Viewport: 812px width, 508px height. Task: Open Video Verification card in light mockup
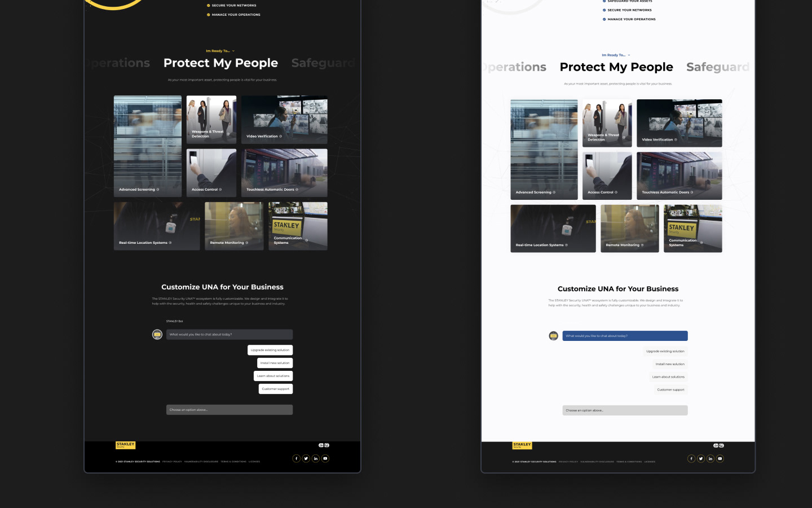[679, 124]
